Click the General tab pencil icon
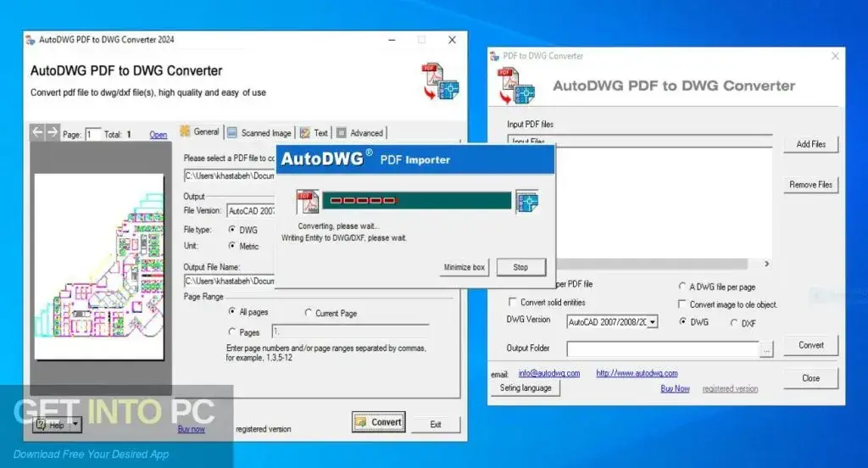Screen dimensions: 868x468 [185, 131]
